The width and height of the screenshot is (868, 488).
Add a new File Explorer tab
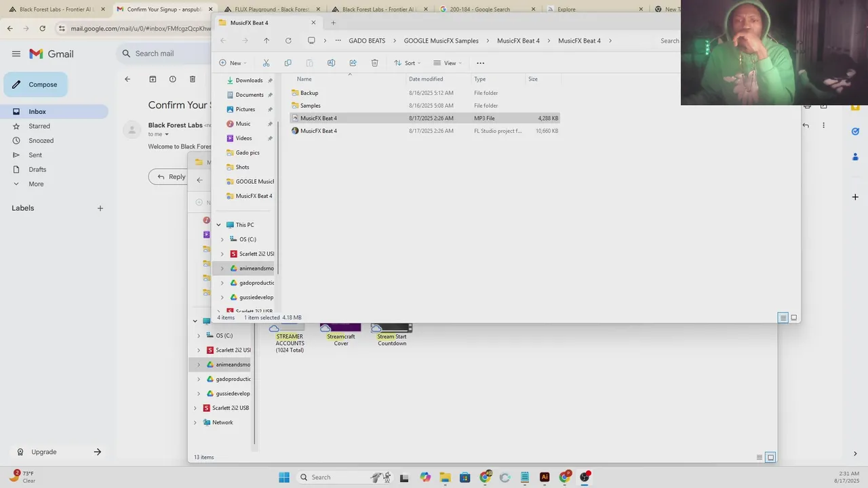(333, 22)
